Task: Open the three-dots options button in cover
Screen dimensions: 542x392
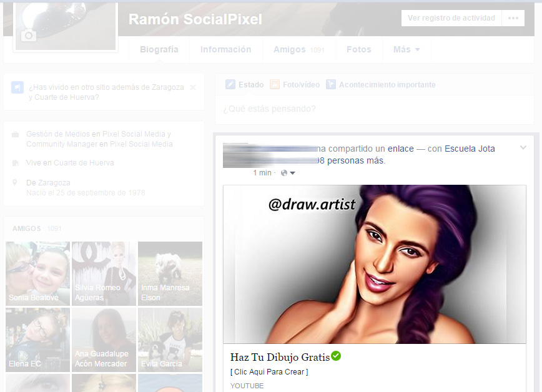Action: point(513,18)
